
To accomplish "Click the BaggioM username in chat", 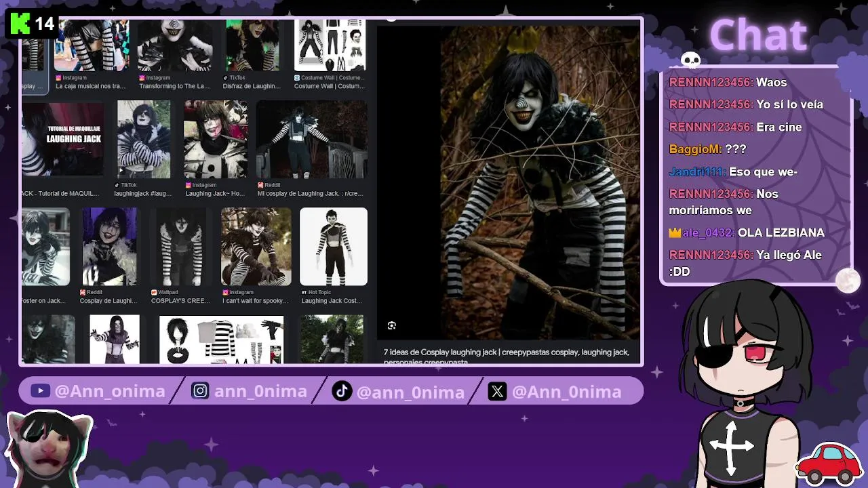I will [x=696, y=149].
